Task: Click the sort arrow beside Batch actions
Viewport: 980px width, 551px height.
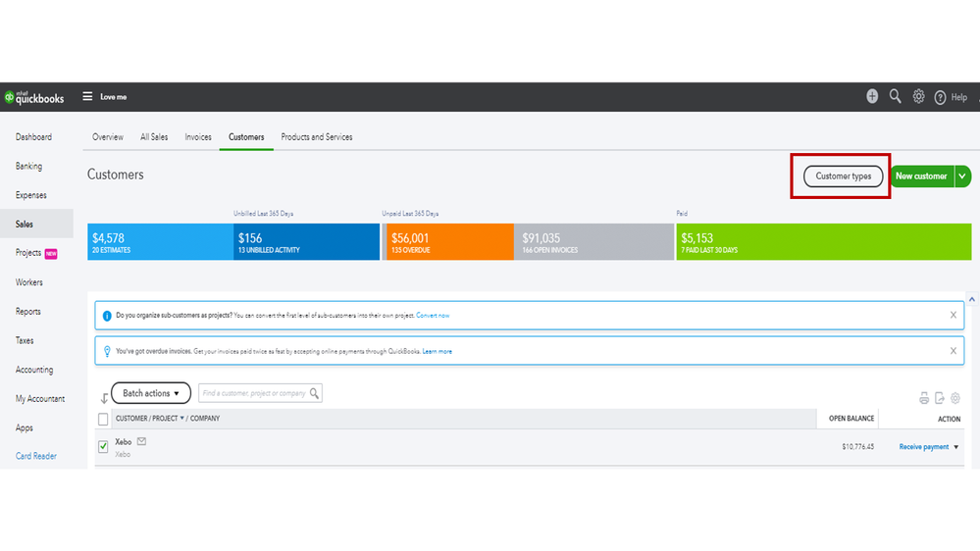Action: pos(104,398)
